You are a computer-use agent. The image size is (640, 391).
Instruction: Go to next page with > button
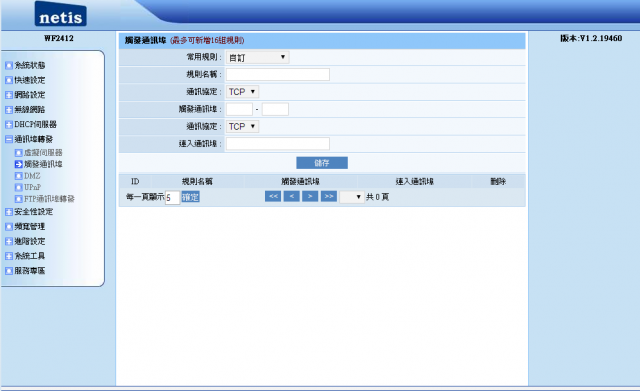click(x=310, y=197)
